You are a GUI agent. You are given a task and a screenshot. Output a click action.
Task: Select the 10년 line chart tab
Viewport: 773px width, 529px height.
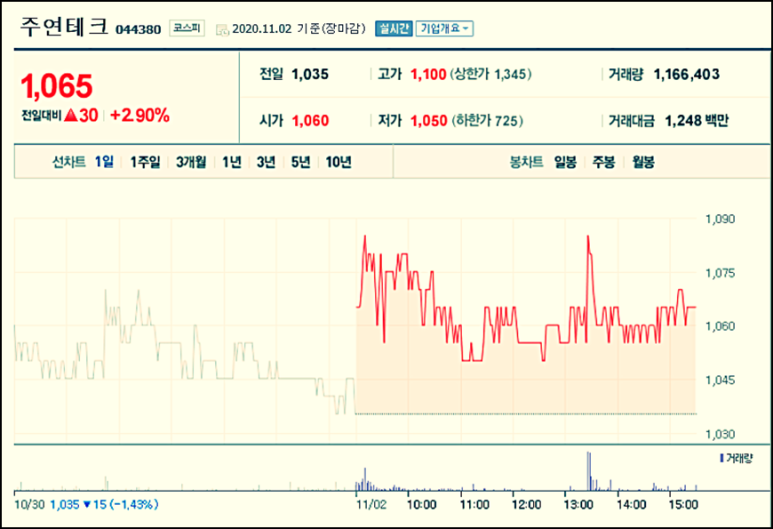338,162
